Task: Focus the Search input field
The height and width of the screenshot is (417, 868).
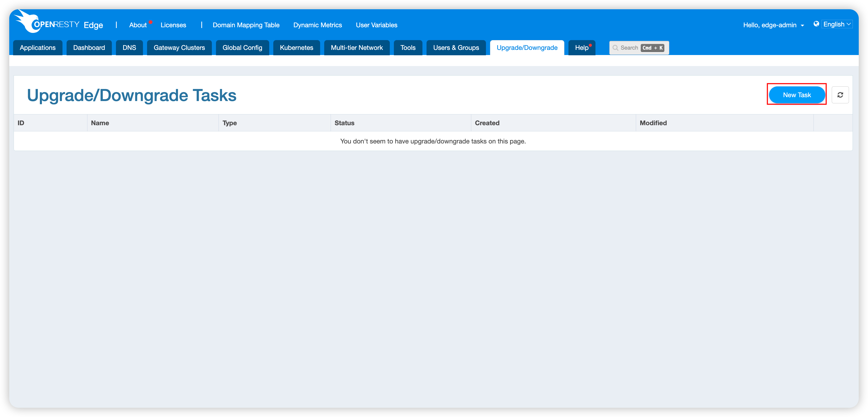Action: click(639, 48)
